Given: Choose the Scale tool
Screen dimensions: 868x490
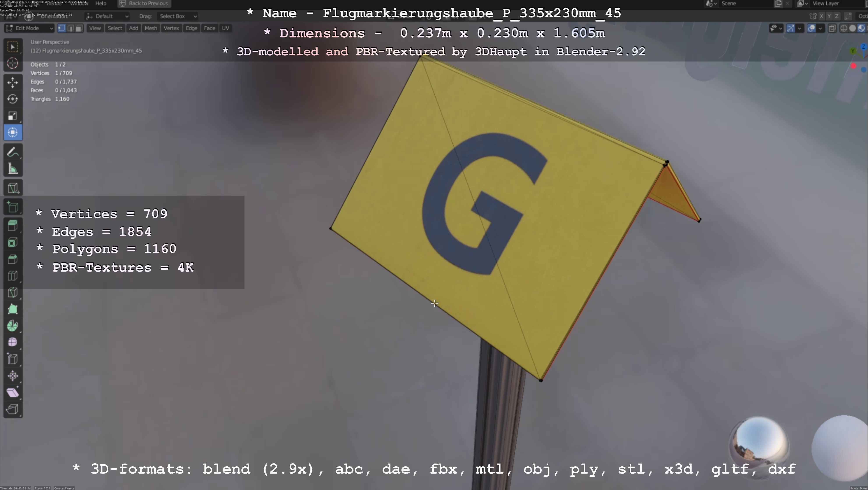Looking at the screenshot, I should pos(13,116).
